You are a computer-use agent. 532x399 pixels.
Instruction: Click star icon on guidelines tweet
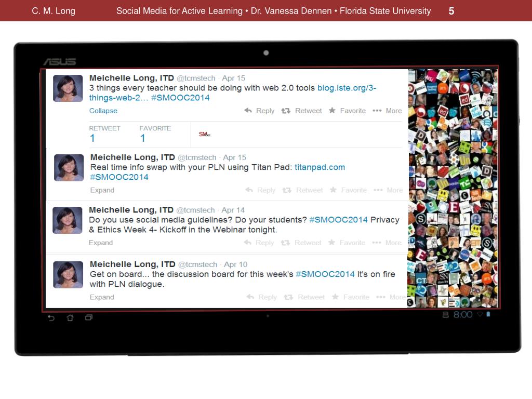coord(332,242)
